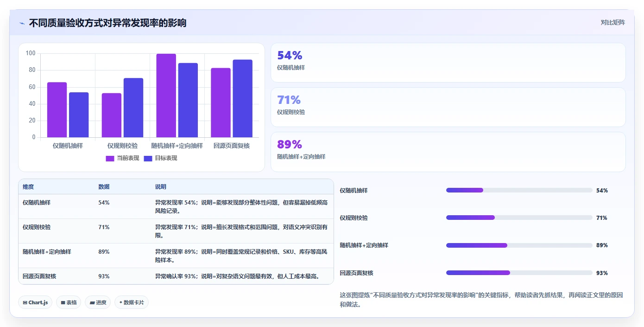Click the 维度 table column header
The width and height of the screenshot is (644, 327).
click(28, 187)
